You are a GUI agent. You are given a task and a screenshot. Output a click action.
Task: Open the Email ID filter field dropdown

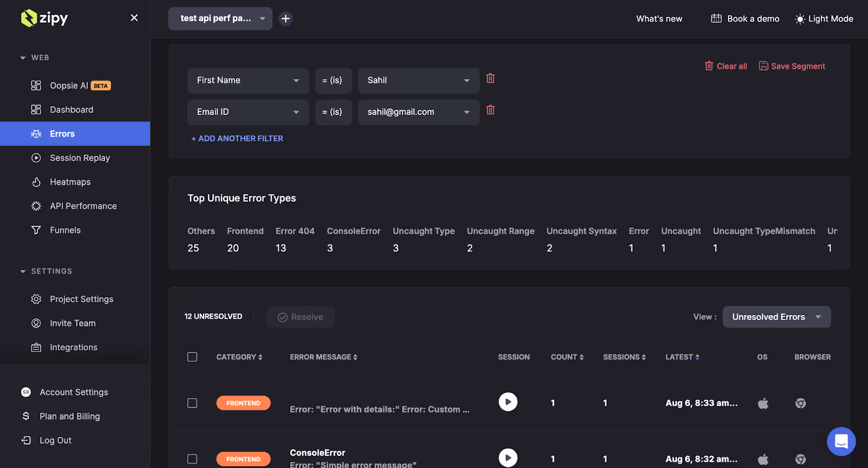(248, 112)
